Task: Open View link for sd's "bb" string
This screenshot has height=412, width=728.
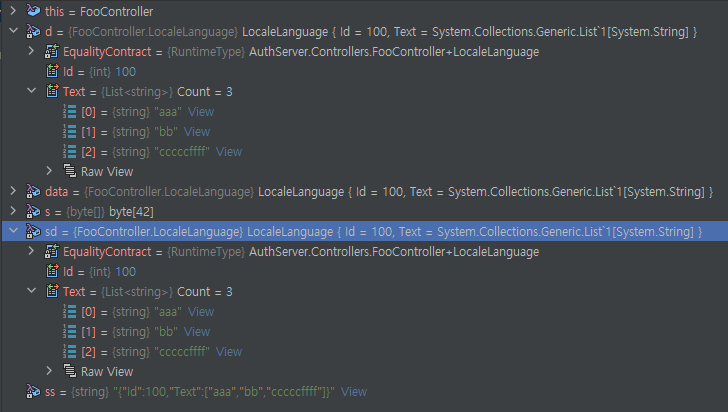Action: pyautogui.click(x=197, y=332)
